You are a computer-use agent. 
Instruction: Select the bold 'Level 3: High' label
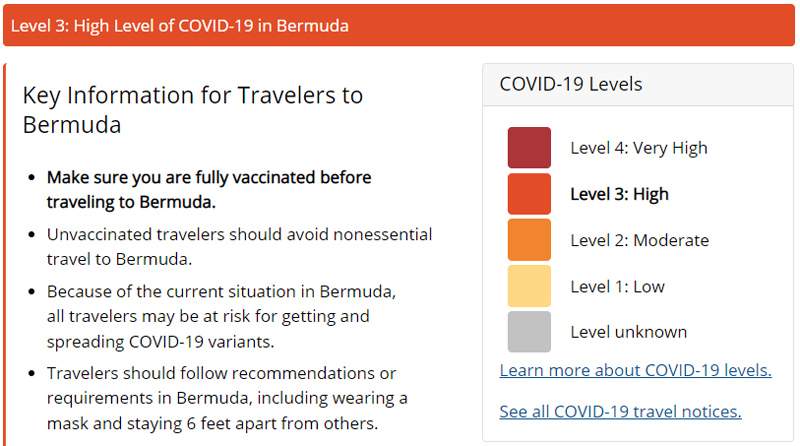point(619,194)
